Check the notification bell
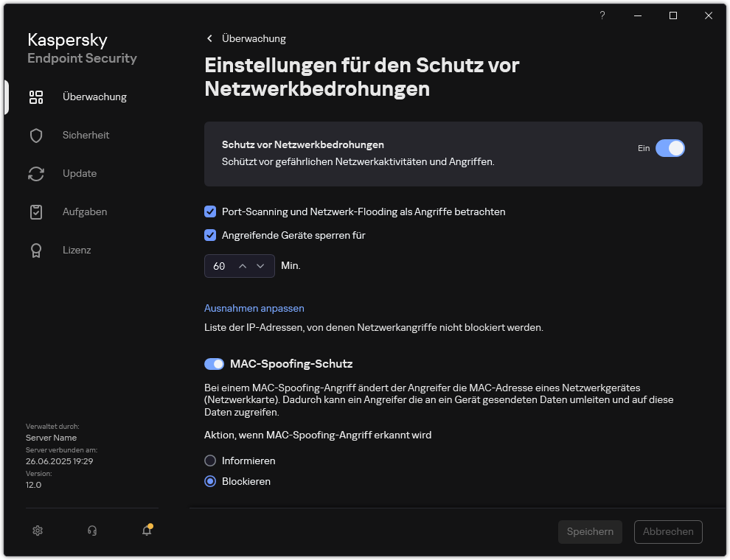Image resolution: width=730 pixels, height=560 pixels. (145, 531)
